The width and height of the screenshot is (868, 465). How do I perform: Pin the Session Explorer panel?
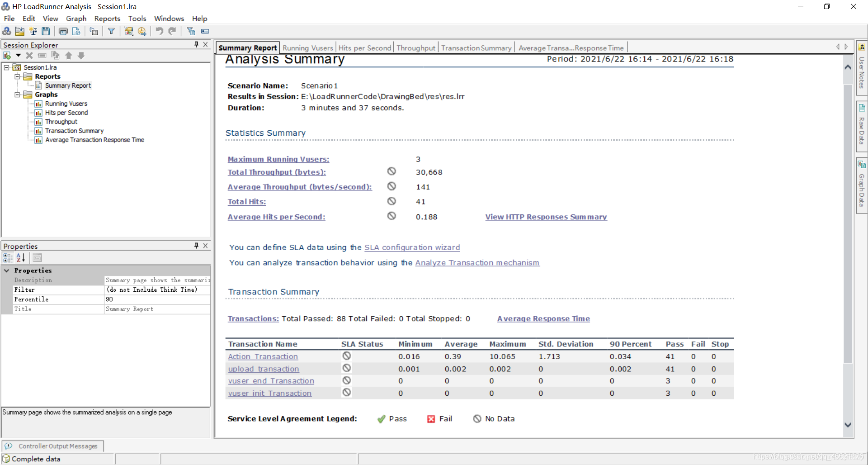click(196, 44)
